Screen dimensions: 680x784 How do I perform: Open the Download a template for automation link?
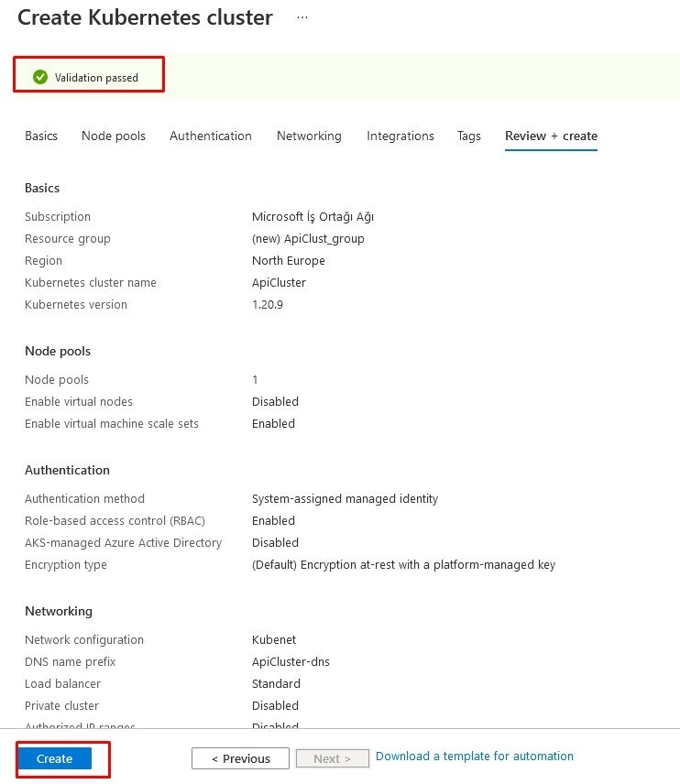tap(474, 756)
